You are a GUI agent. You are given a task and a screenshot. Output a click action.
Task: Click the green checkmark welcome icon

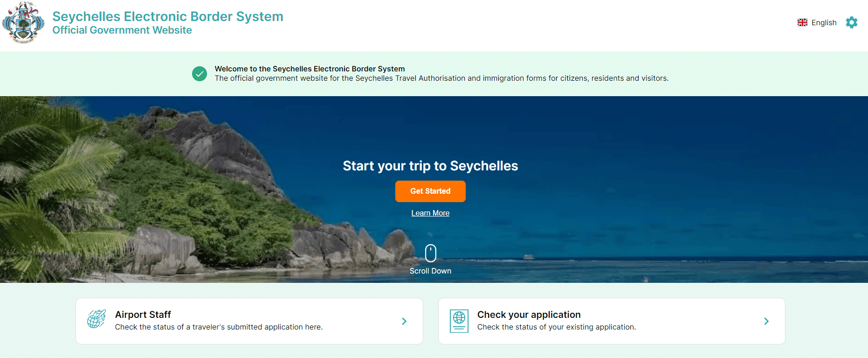click(x=200, y=74)
